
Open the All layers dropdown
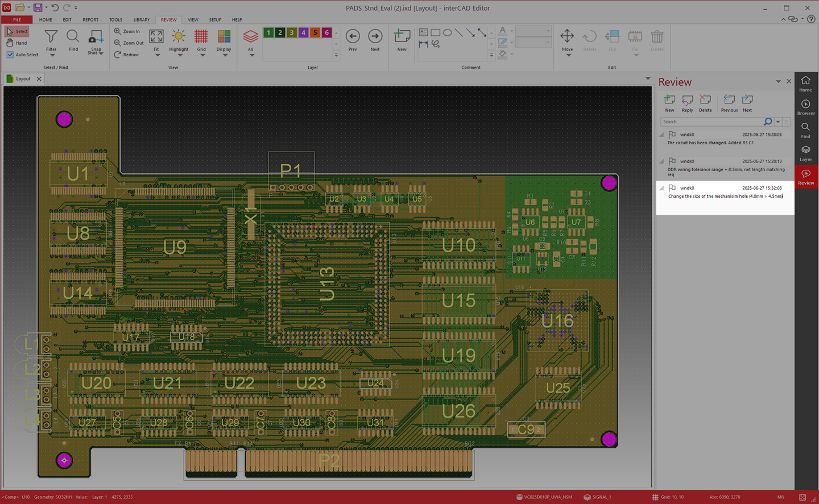coord(251,55)
